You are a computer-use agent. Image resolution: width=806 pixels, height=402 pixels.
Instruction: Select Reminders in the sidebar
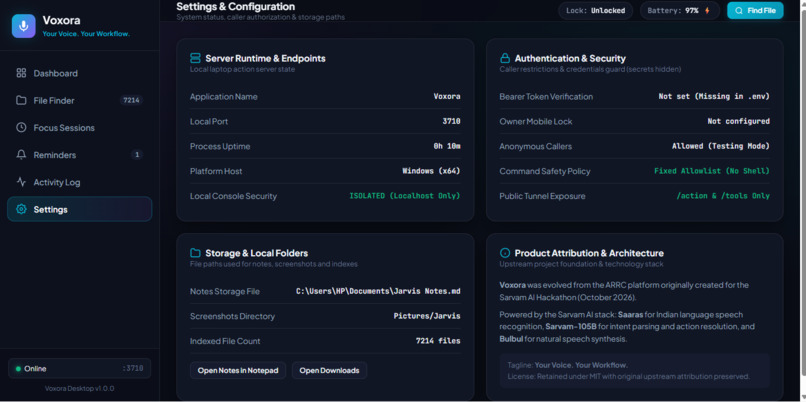pos(80,155)
